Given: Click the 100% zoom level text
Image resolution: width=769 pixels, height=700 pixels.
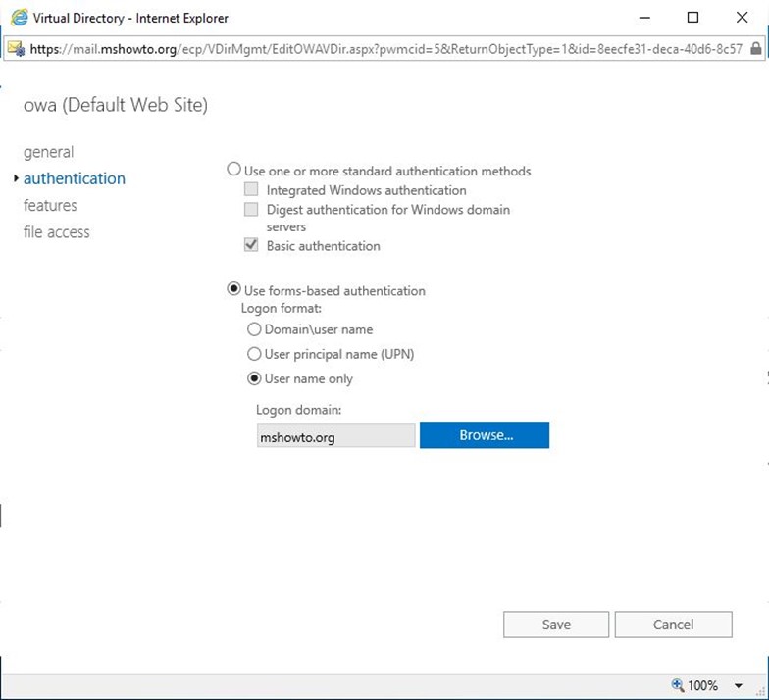Looking at the screenshot, I should 702,685.
